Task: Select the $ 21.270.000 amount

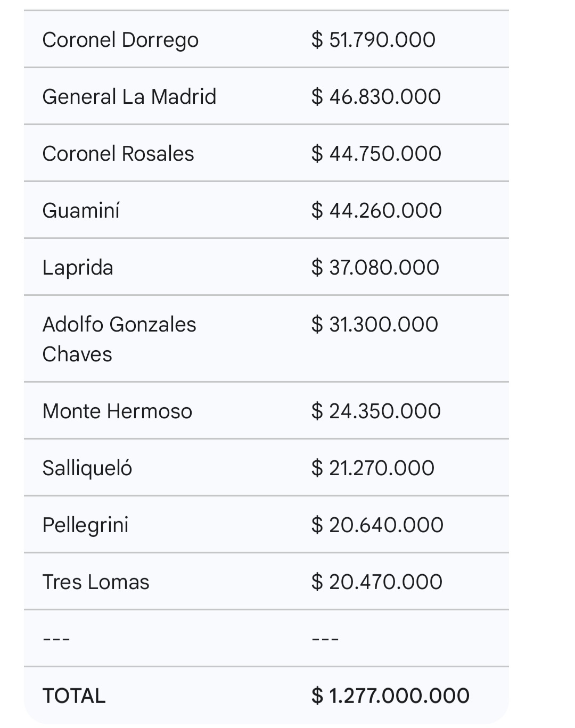Action: (373, 468)
